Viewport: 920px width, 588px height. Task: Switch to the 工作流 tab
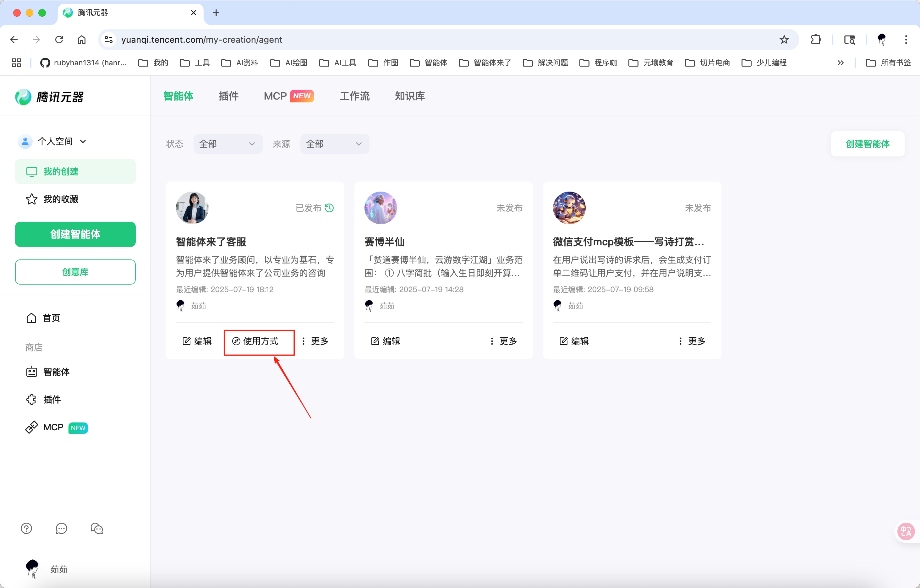pyautogui.click(x=354, y=96)
